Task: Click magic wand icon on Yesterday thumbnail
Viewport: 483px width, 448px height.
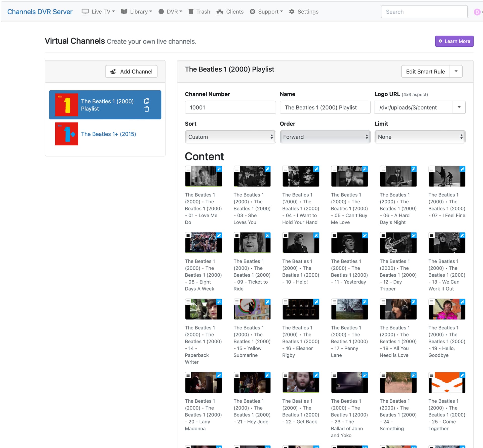Action: [x=365, y=235]
